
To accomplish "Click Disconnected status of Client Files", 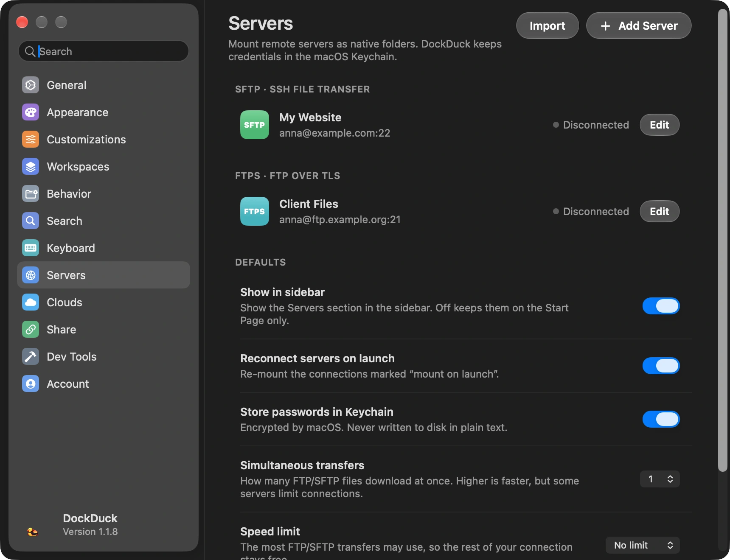I will (x=591, y=211).
